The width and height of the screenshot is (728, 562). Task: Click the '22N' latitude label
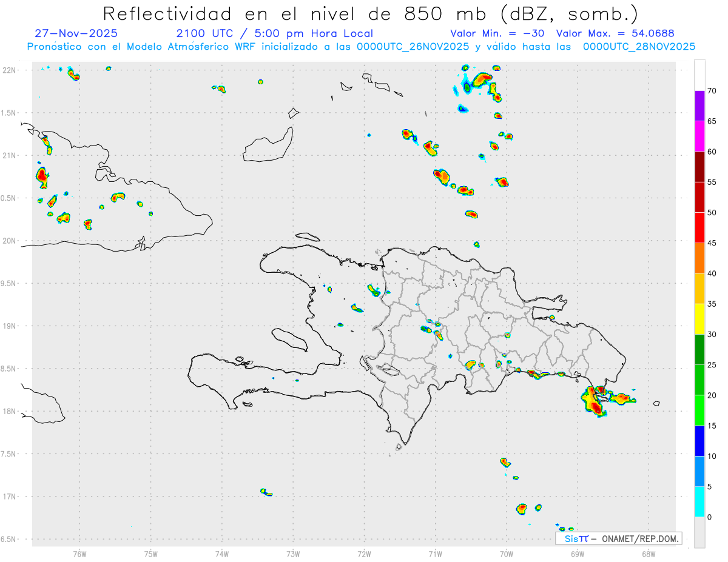pyautogui.click(x=9, y=70)
